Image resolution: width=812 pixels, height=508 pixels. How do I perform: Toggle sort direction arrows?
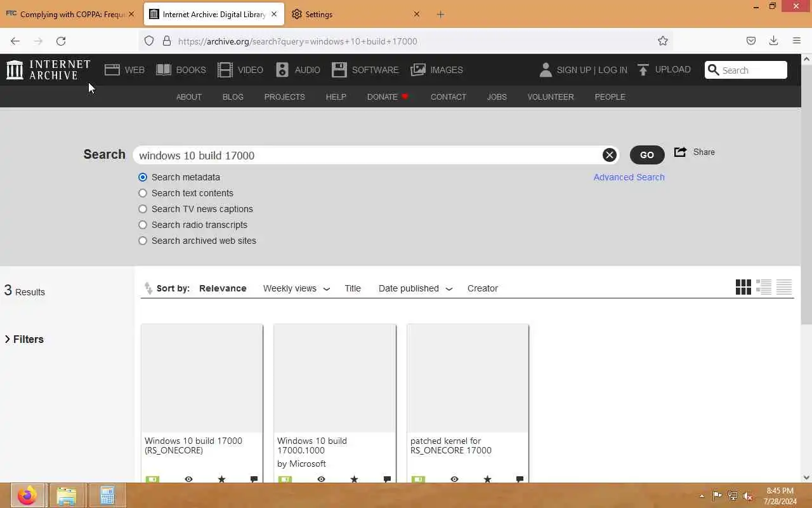point(148,288)
